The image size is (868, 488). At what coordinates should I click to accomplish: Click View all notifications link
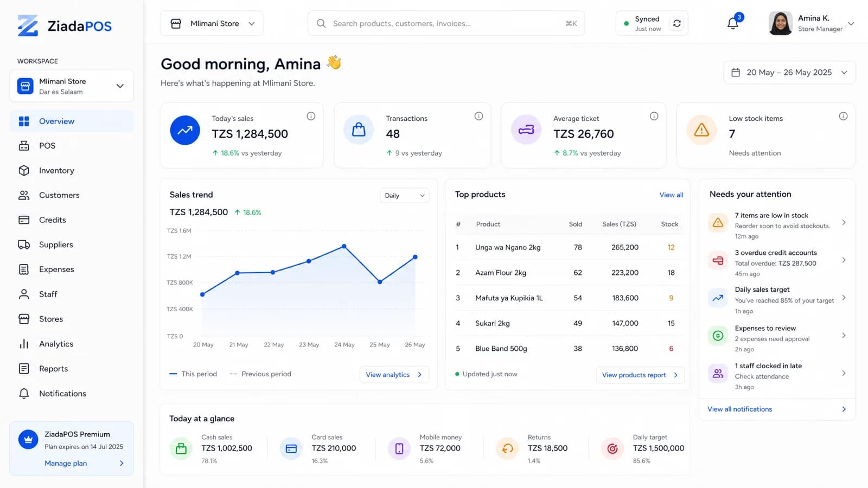coord(739,409)
